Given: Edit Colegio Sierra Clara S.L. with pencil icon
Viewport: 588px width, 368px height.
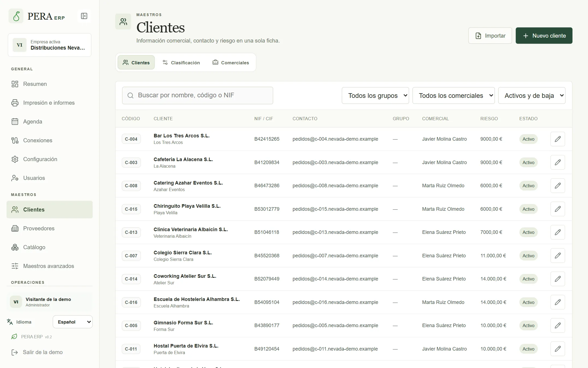Looking at the screenshot, I should (x=558, y=256).
